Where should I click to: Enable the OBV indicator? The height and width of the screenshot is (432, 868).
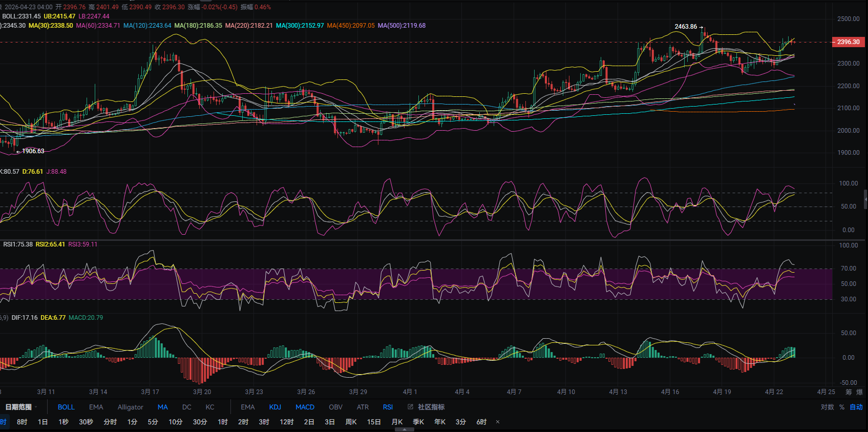coord(335,407)
